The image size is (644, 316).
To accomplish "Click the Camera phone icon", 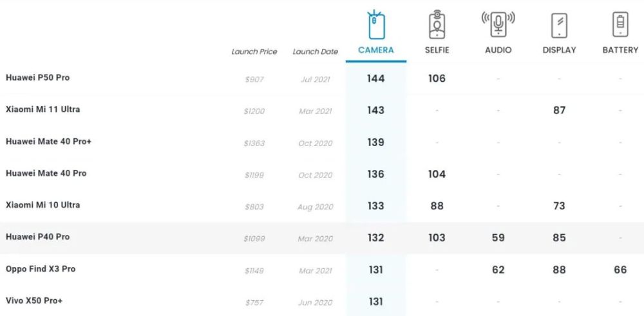I will [x=376, y=24].
